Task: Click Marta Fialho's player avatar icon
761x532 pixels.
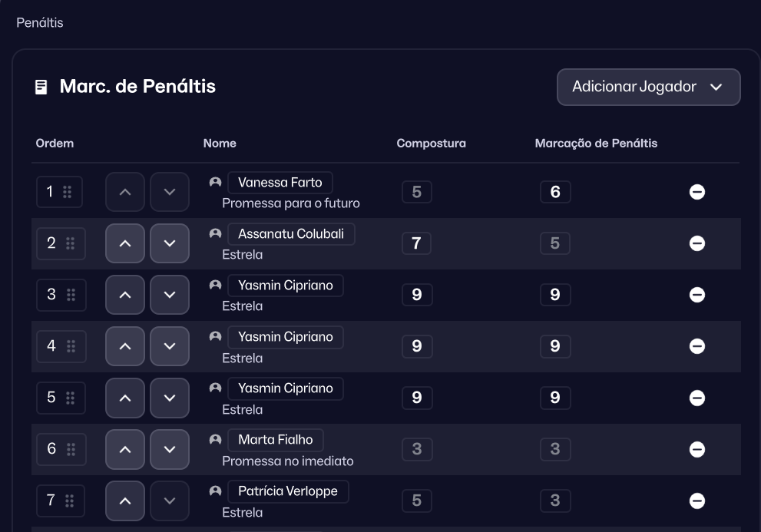Action: click(x=215, y=439)
